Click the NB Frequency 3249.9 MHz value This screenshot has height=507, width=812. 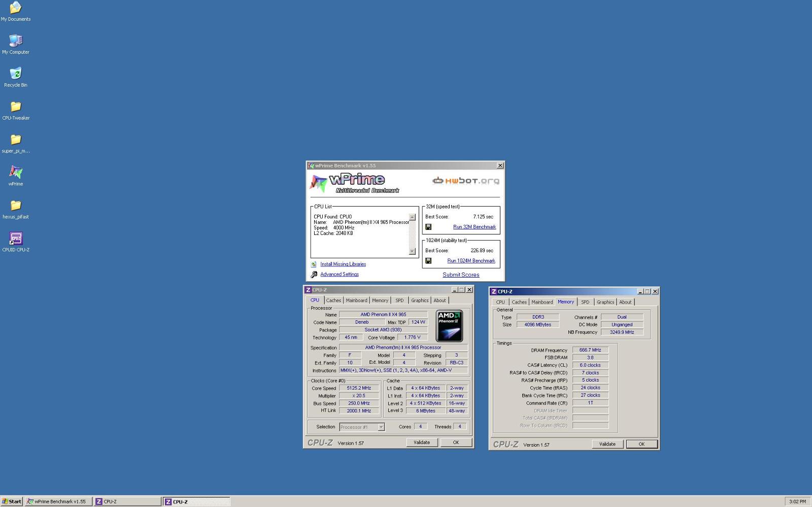point(622,332)
